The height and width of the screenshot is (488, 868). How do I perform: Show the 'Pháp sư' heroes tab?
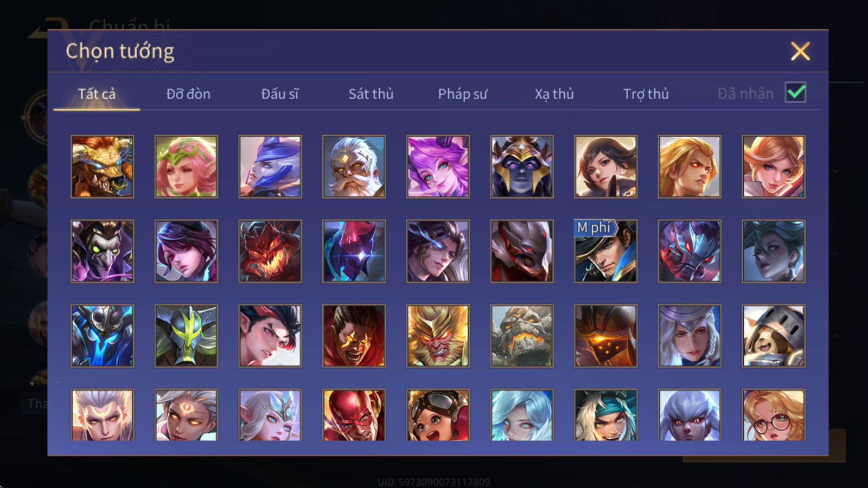(x=462, y=94)
